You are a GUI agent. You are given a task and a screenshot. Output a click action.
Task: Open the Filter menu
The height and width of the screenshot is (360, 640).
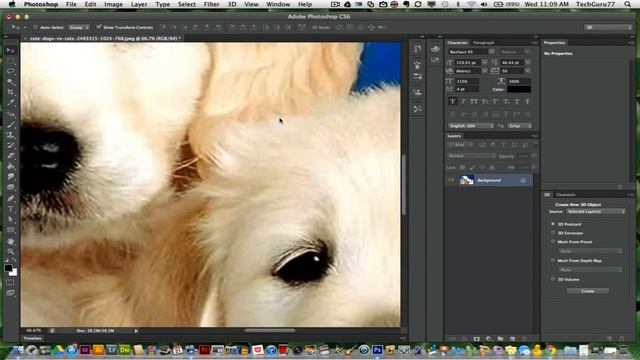click(211, 4)
